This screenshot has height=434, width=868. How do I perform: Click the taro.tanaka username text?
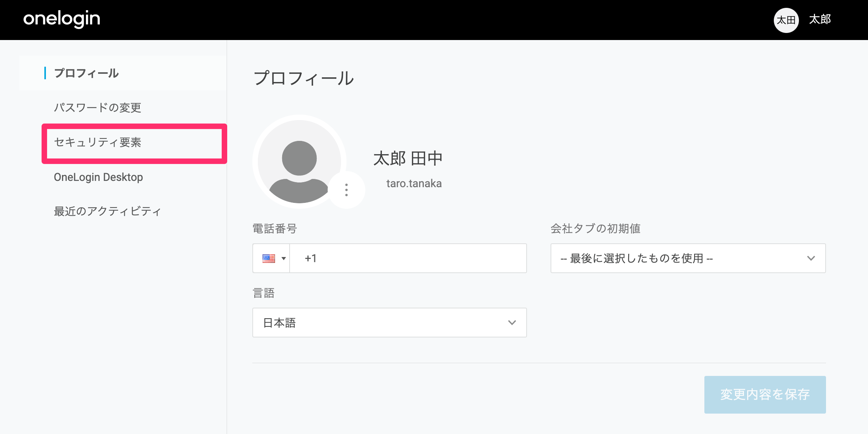pos(414,183)
